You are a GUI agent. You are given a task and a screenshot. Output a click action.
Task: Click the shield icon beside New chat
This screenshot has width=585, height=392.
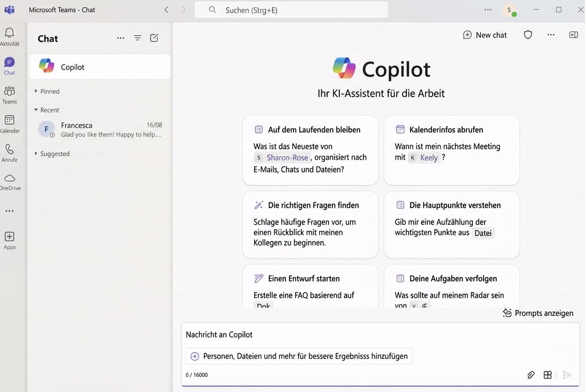[528, 35]
